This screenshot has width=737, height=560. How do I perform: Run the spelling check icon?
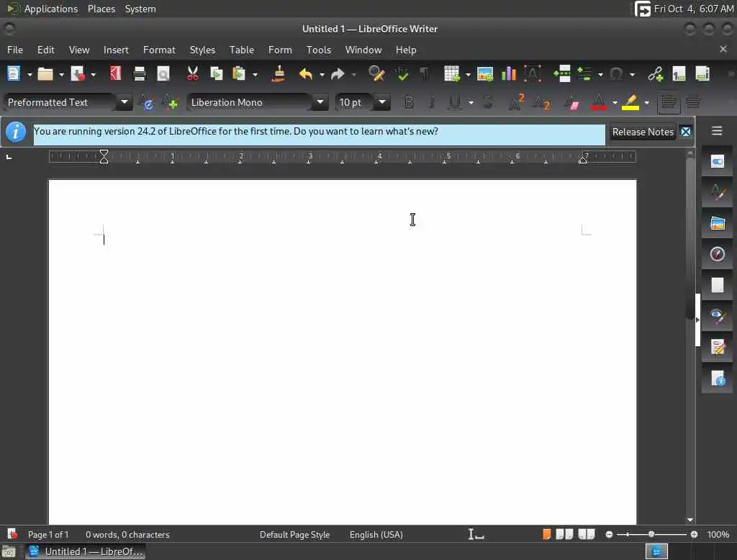click(402, 74)
